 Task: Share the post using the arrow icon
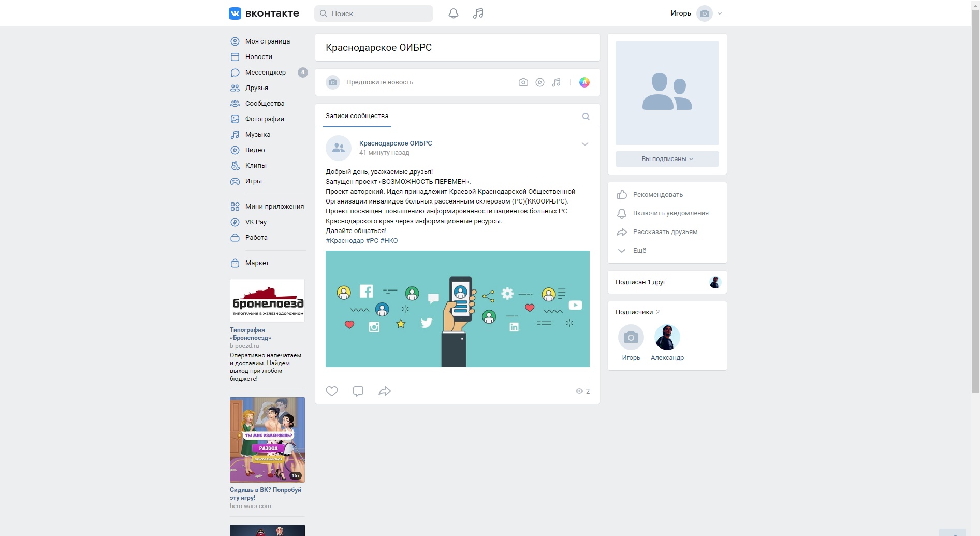[x=384, y=391]
